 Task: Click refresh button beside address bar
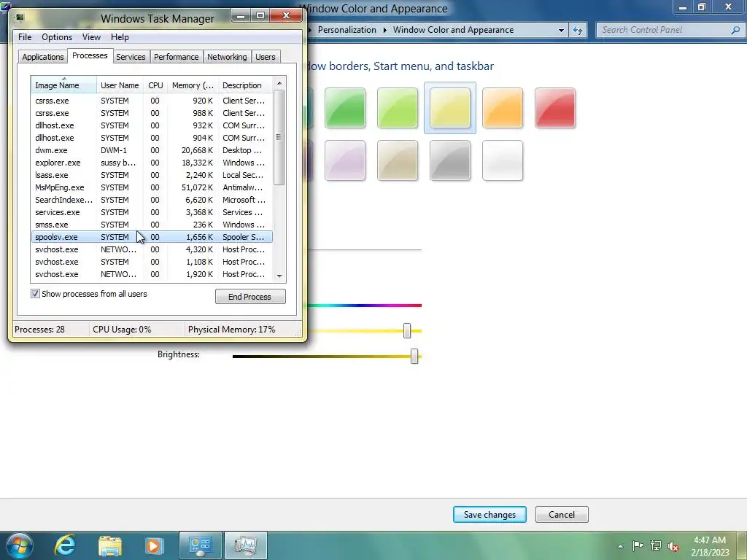tap(578, 30)
